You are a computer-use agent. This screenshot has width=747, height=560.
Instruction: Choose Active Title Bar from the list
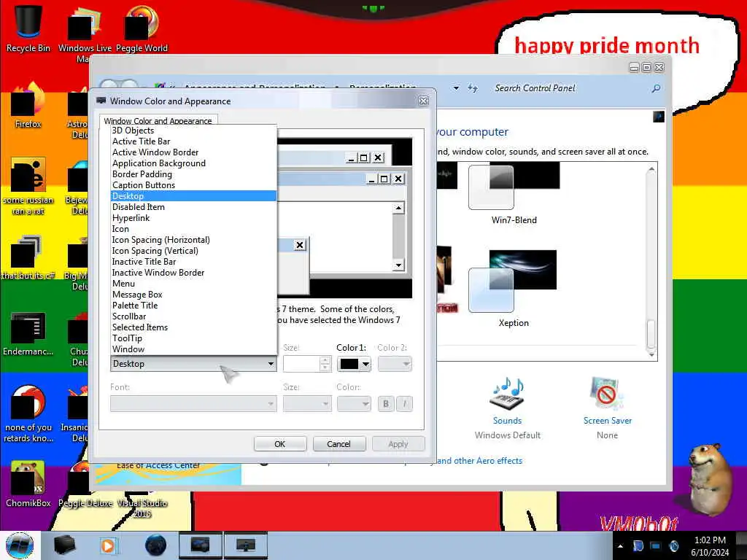click(193, 141)
